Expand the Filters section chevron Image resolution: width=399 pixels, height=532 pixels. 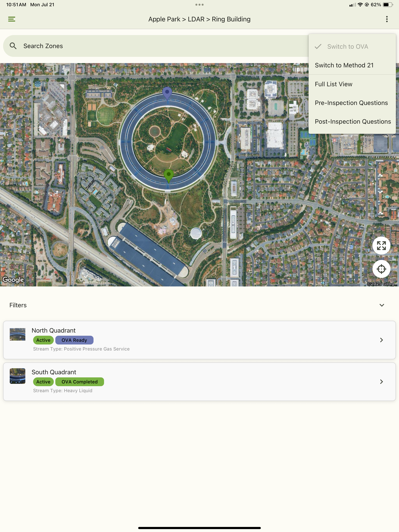pyautogui.click(x=382, y=305)
